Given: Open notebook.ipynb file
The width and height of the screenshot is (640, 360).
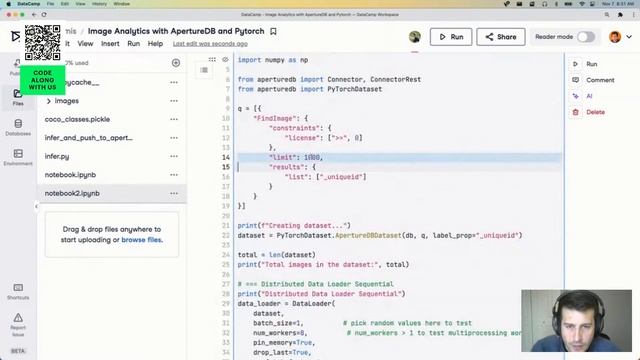Looking at the screenshot, I should pyautogui.click(x=70, y=175).
